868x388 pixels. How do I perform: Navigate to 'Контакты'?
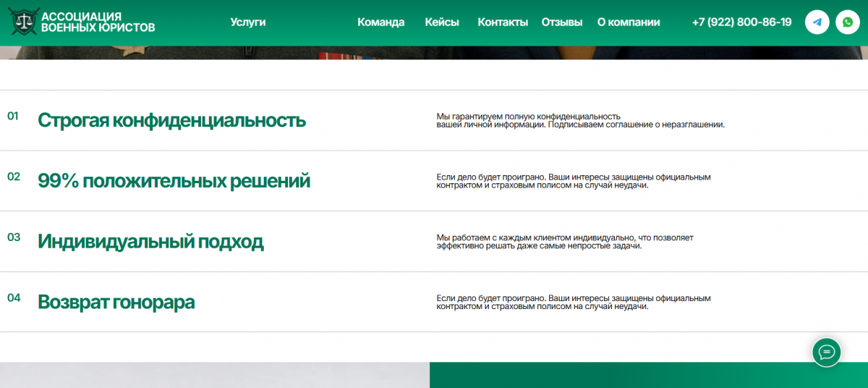click(x=503, y=22)
